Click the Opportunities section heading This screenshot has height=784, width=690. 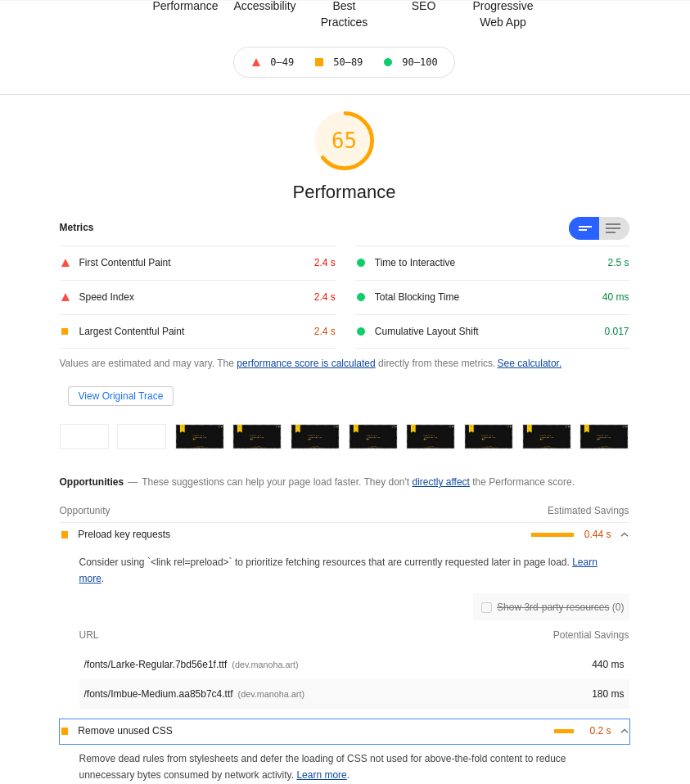click(92, 482)
